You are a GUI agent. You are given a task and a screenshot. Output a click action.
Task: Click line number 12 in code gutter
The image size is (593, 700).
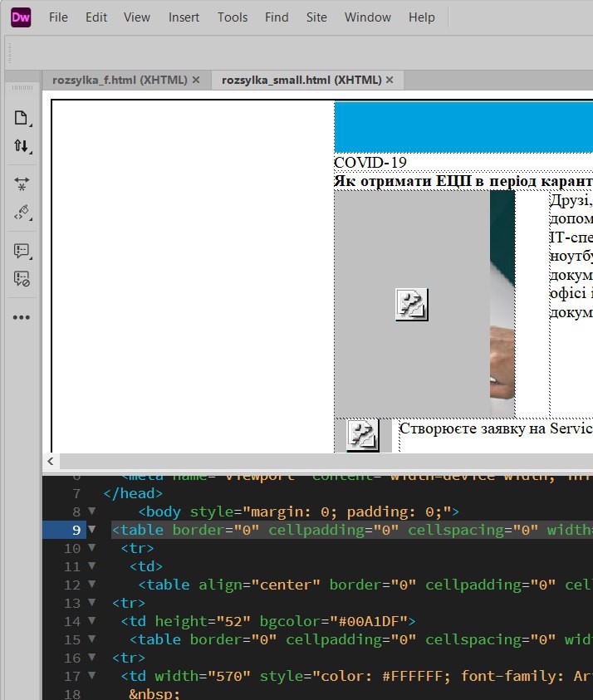tap(72, 585)
